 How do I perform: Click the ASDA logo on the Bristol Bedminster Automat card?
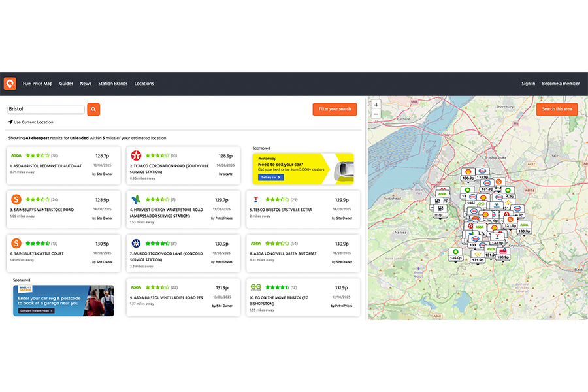16,155
